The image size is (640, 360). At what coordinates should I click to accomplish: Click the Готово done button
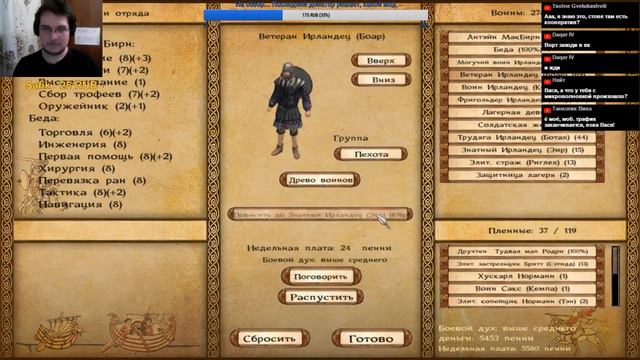[371, 338]
